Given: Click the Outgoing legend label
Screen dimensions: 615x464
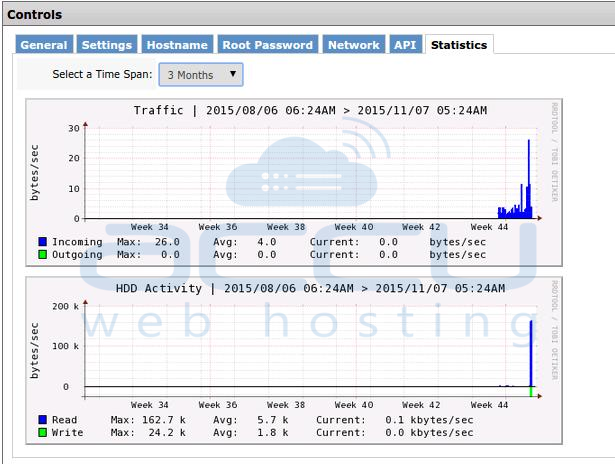Looking at the screenshot, I should click(77, 255).
